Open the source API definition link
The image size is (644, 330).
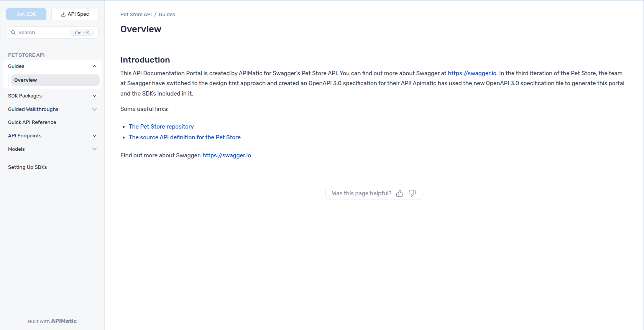click(184, 137)
